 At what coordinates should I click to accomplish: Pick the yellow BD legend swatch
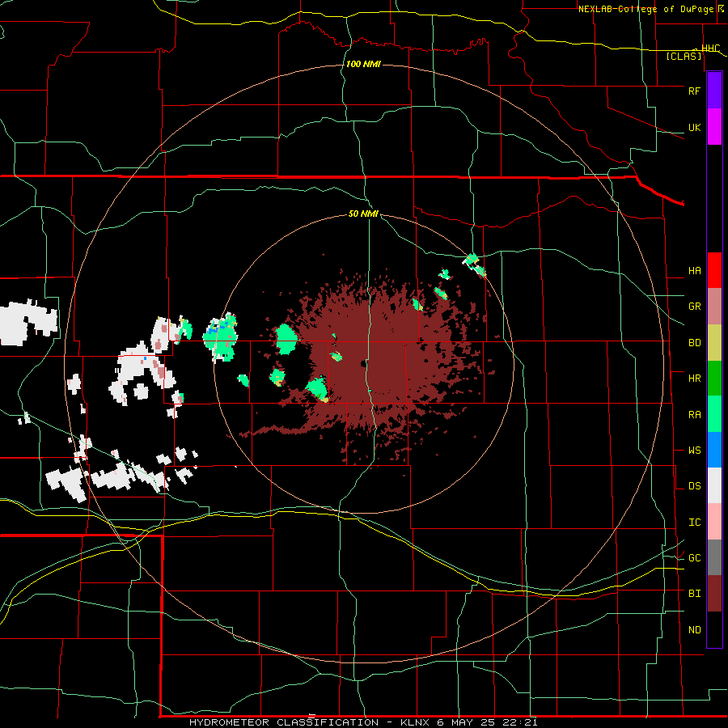click(x=714, y=342)
